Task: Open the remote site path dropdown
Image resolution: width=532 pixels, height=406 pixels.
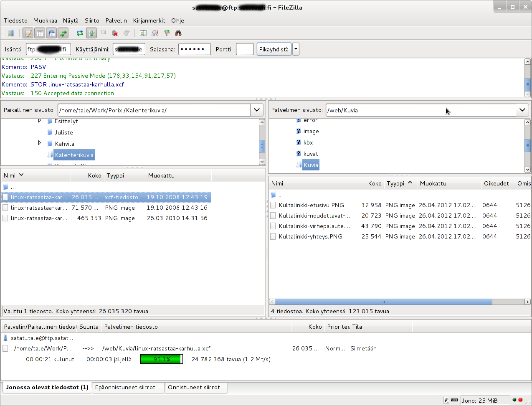Action: (x=522, y=110)
